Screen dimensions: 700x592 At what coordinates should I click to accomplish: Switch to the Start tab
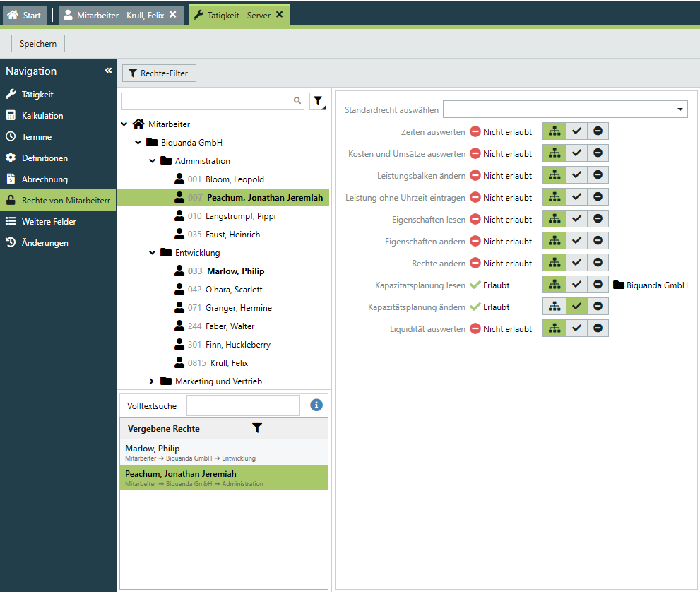click(25, 15)
